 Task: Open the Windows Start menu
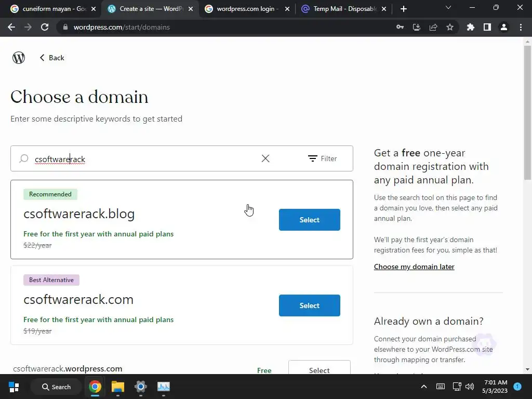14,387
